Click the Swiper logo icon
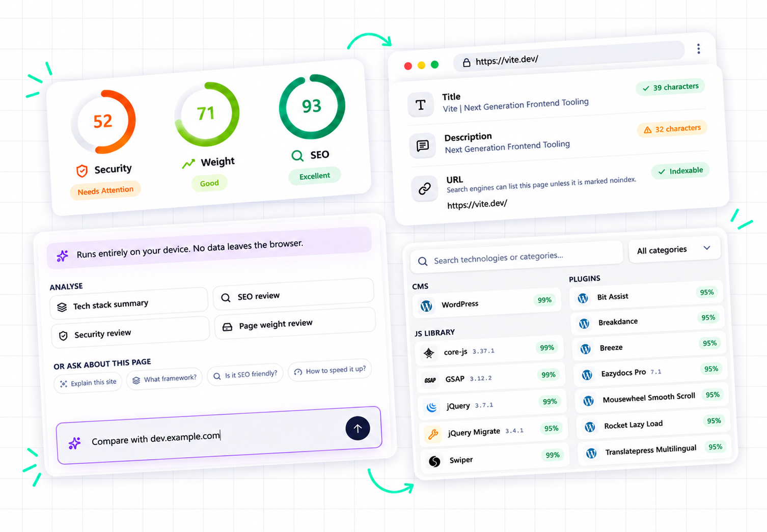Image resolution: width=767 pixels, height=532 pixels. (x=434, y=461)
